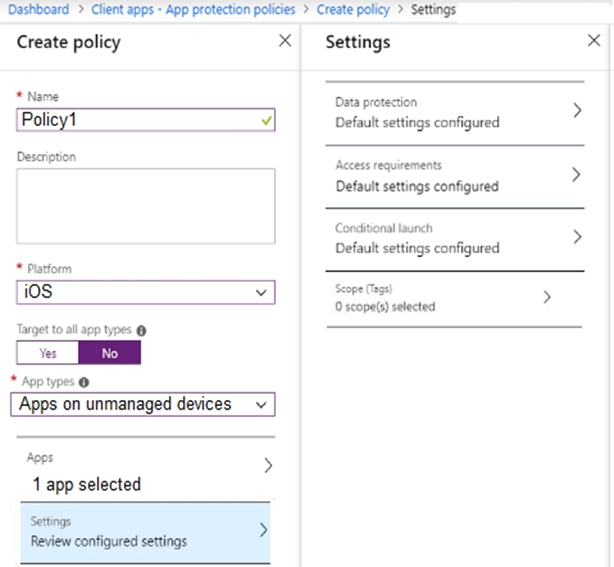This screenshot has height=567, width=614.
Task: Open Scope (Tags) selection
Action: 455,297
